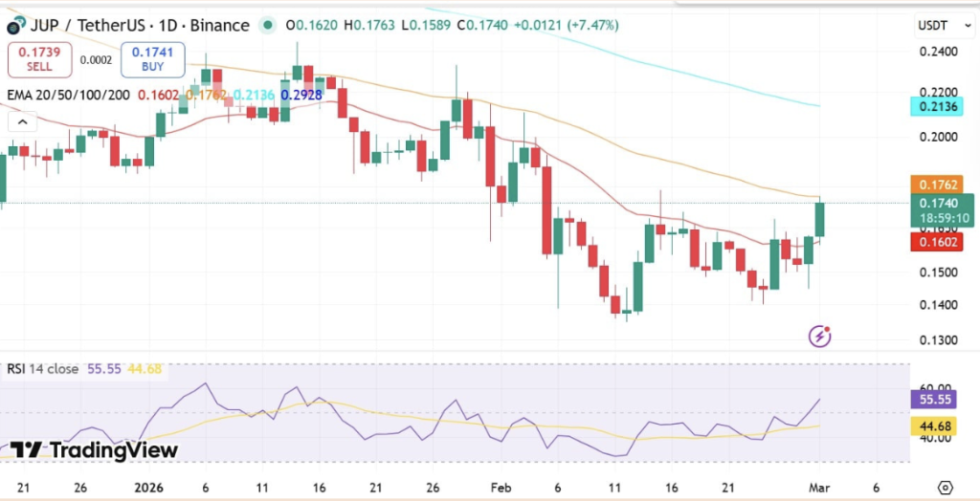Collapse the indicator legend chevron
The height and width of the screenshot is (501, 980).
pos(21,121)
